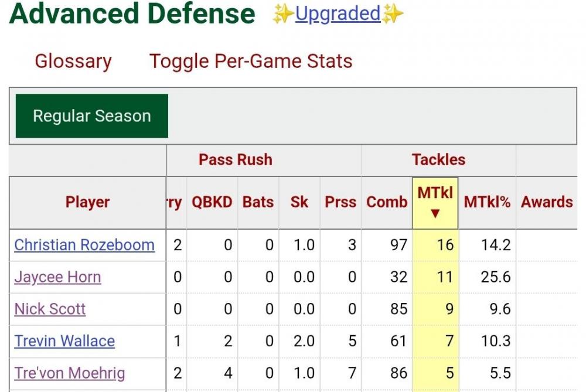Image resolution: width=586 pixels, height=392 pixels.
Task: Open the Upgraded link
Action: coord(338,14)
